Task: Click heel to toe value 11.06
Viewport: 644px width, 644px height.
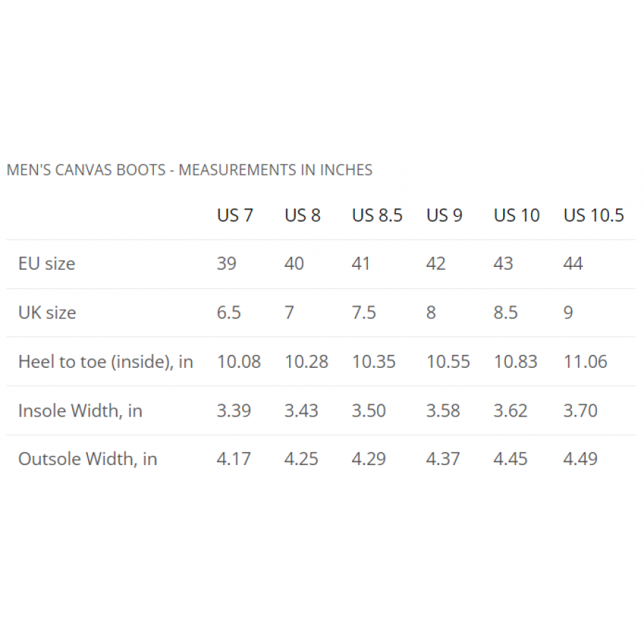Action: (585, 362)
